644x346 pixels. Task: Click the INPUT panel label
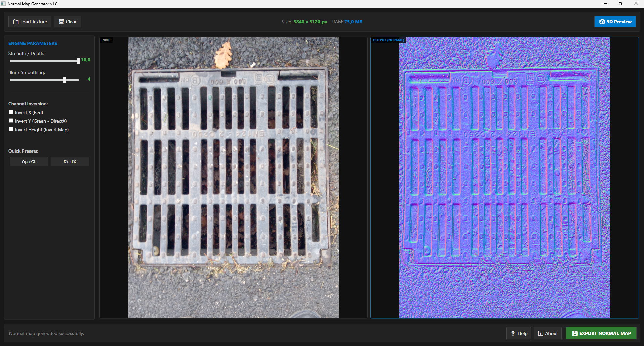coord(106,40)
